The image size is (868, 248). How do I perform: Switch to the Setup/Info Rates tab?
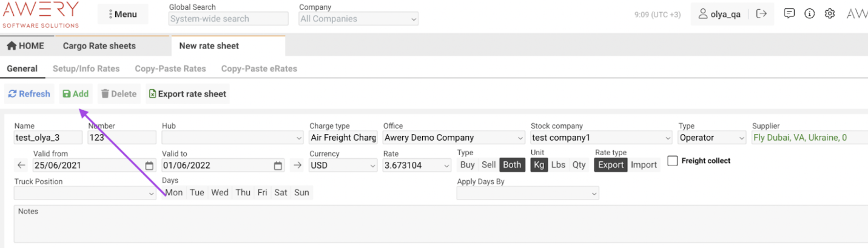click(x=86, y=69)
